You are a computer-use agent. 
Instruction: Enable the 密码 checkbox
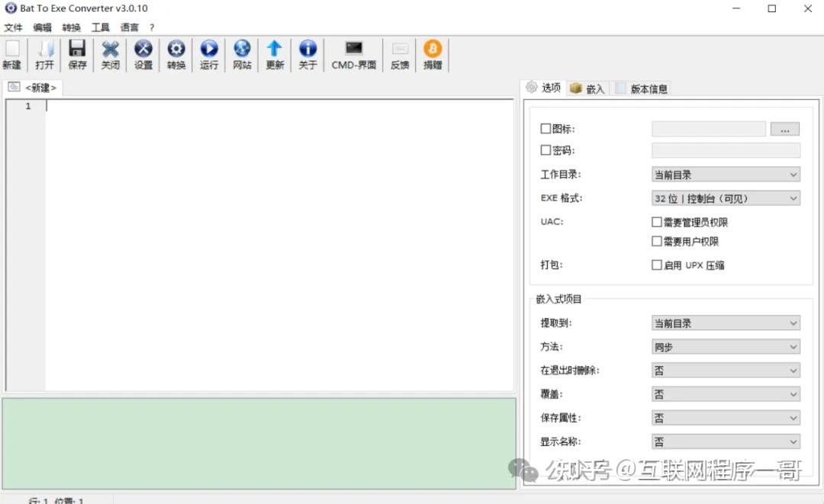546,150
